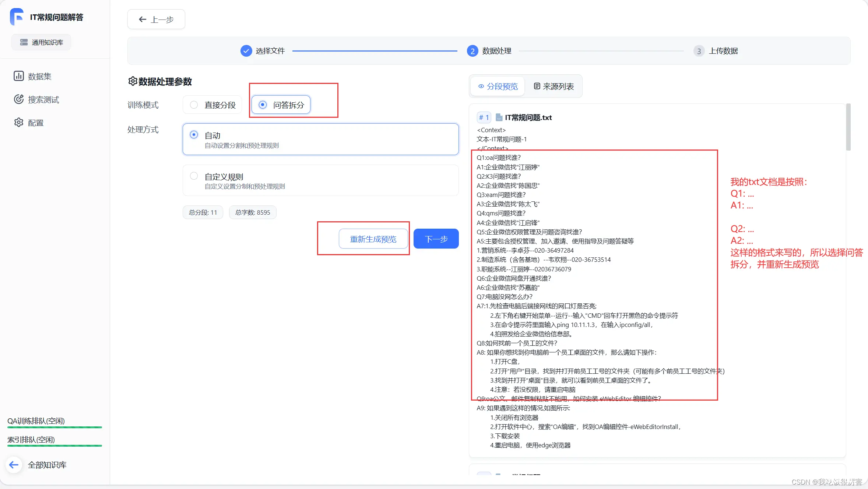This screenshot has width=868, height=489.
Task: Click the IT常规问题解答 title text
Action: [x=56, y=17]
